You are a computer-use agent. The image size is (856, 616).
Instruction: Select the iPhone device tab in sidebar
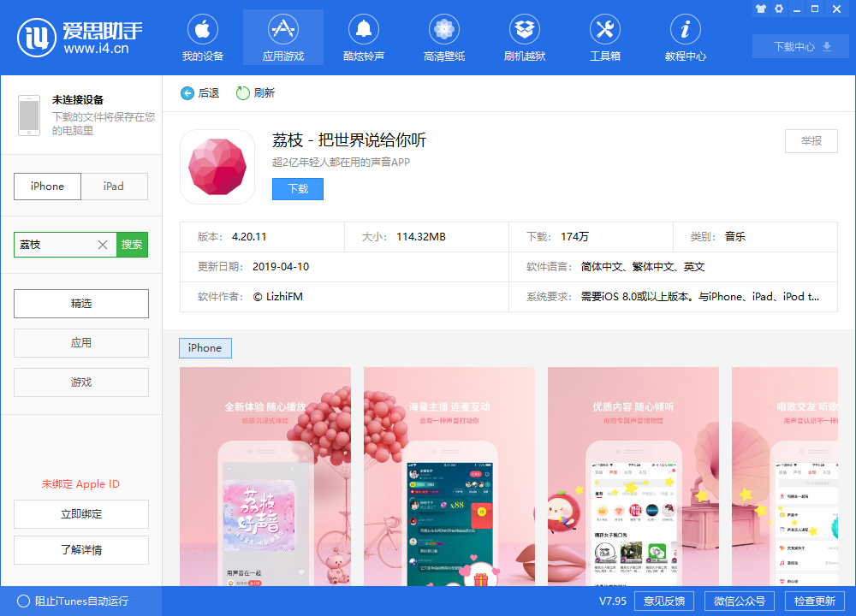[48, 187]
